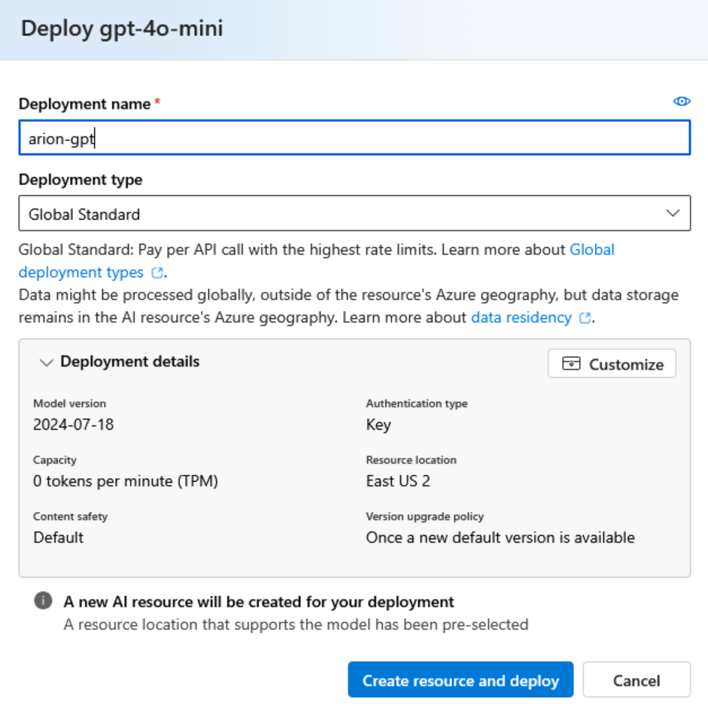Click the Version upgrade policy label
This screenshot has height=728, width=708.
click(x=424, y=516)
